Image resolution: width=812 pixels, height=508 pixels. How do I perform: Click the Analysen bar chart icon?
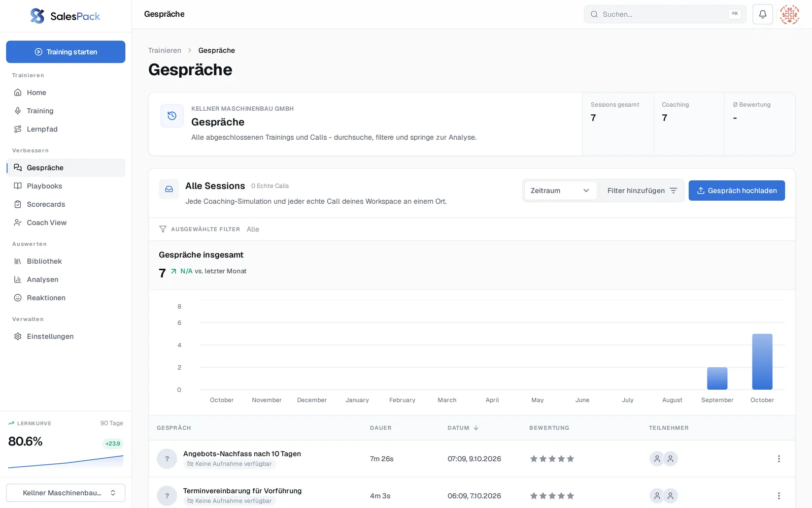[18, 279]
